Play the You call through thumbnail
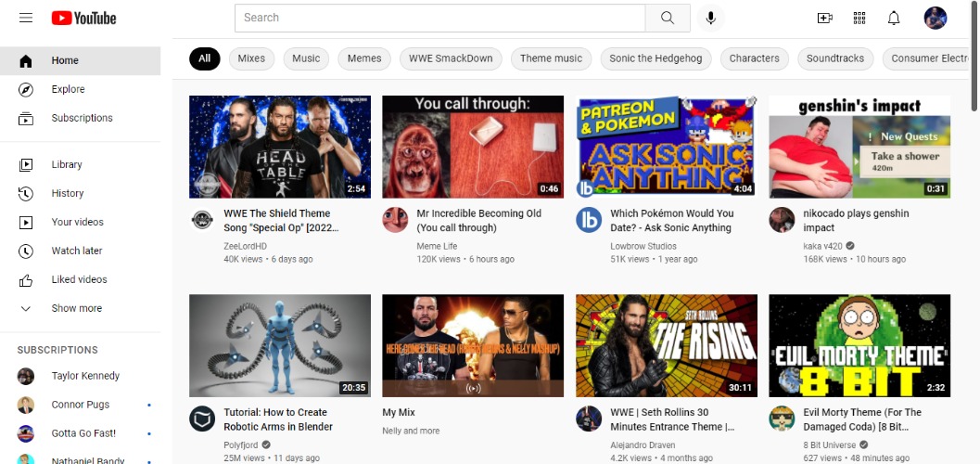980x464 pixels. tap(473, 147)
